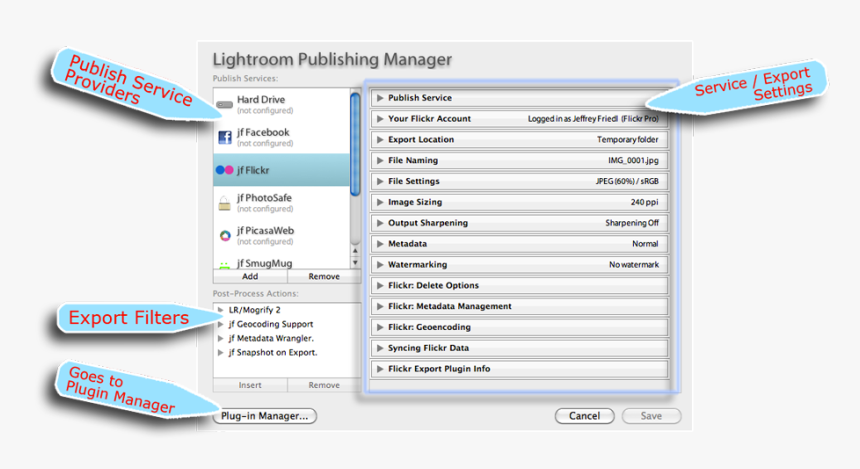Click the Hard Drive service icon
The image size is (860, 469).
224,104
